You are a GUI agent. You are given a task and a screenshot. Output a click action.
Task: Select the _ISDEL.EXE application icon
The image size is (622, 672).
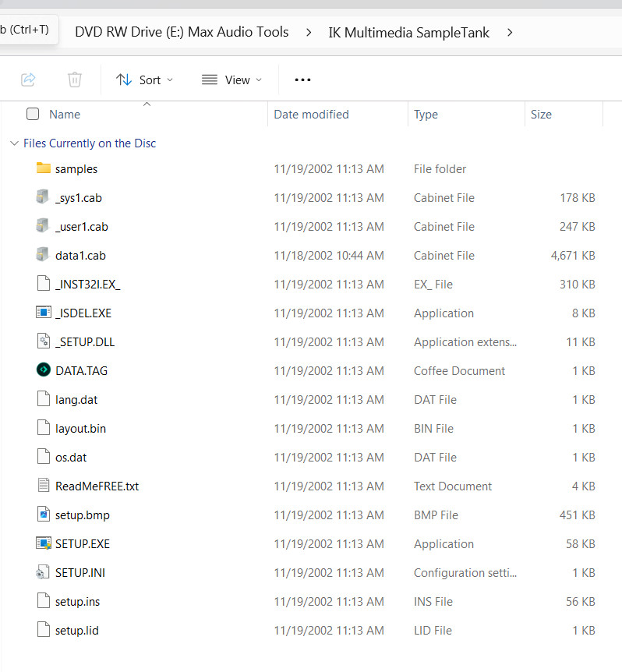44,312
